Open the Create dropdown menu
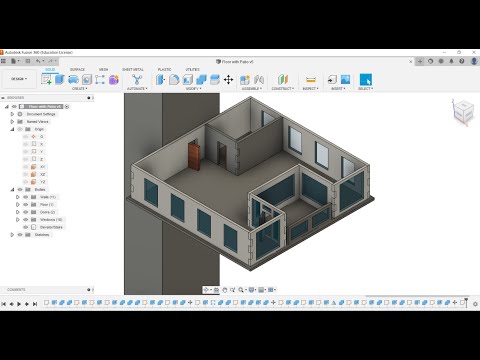The image size is (480, 360). [80, 89]
